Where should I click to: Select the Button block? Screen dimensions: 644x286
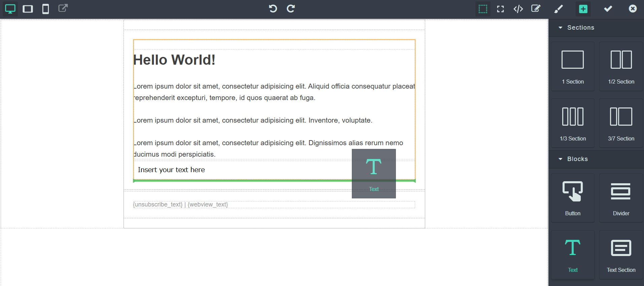pos(573,198)
